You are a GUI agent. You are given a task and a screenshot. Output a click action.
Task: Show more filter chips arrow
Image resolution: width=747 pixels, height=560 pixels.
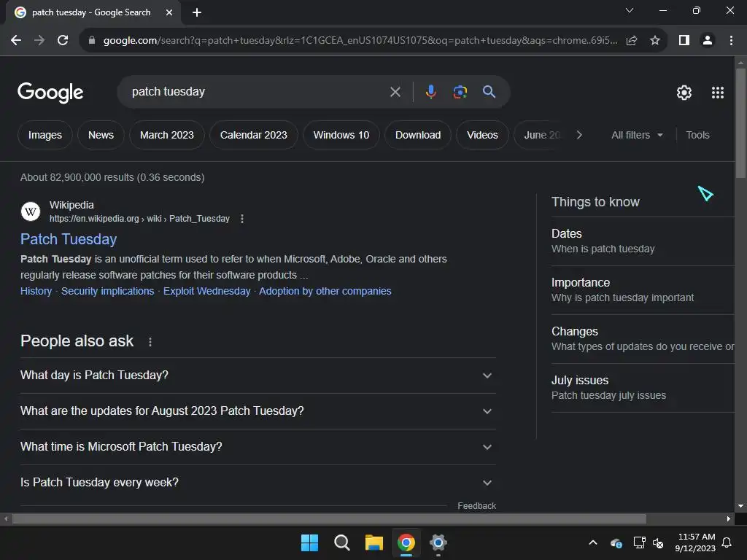(x=578, y=135)
